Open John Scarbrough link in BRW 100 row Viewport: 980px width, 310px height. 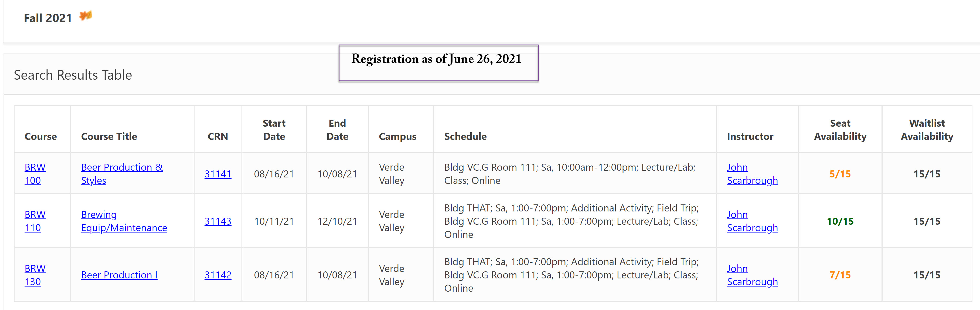click(752, 174)
